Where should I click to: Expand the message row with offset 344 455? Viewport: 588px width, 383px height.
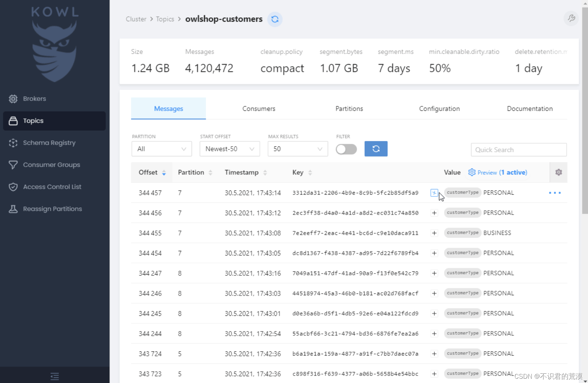pos(434,233)
